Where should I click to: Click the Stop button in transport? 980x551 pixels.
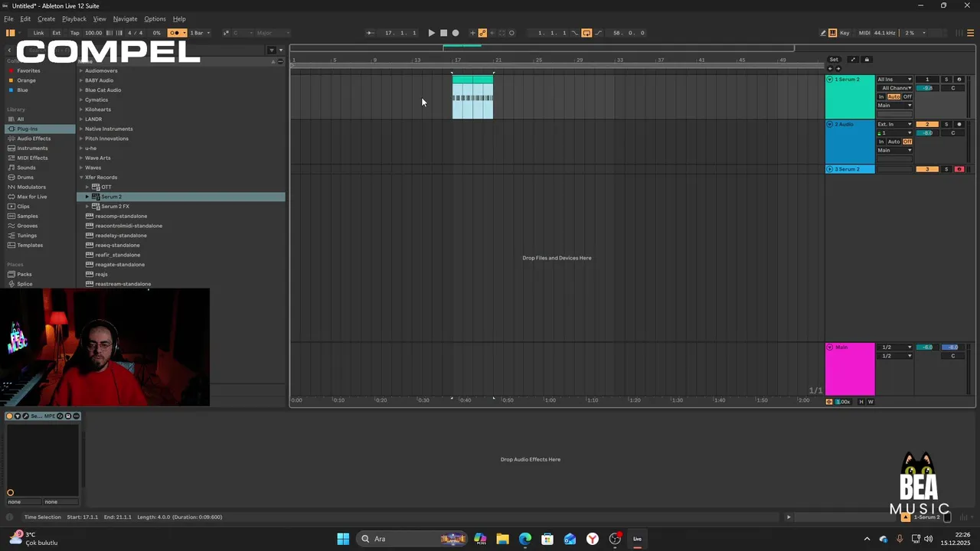click(x=443, y=33)
